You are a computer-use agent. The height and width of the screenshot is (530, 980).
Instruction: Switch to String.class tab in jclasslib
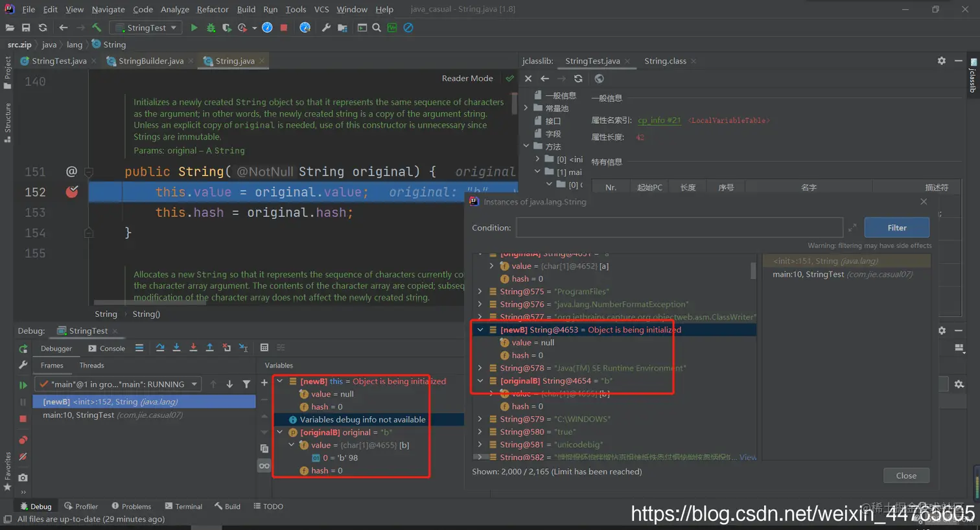(x=665, y=61)
